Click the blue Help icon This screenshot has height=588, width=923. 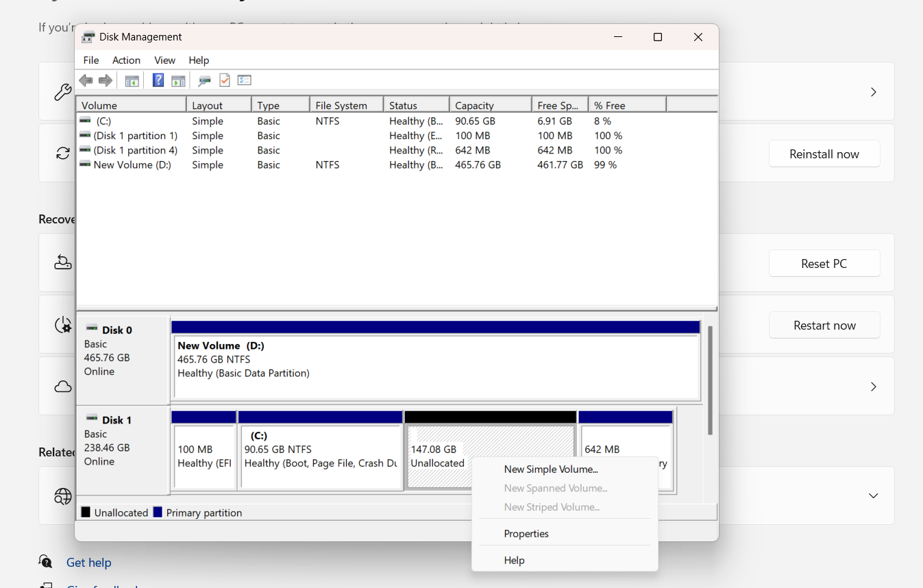[x=158, y=80]
